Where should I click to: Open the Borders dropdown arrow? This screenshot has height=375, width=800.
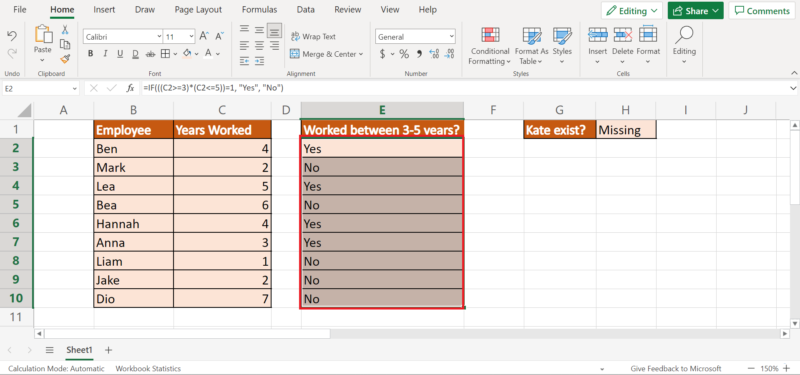click(x=175, y=54)
